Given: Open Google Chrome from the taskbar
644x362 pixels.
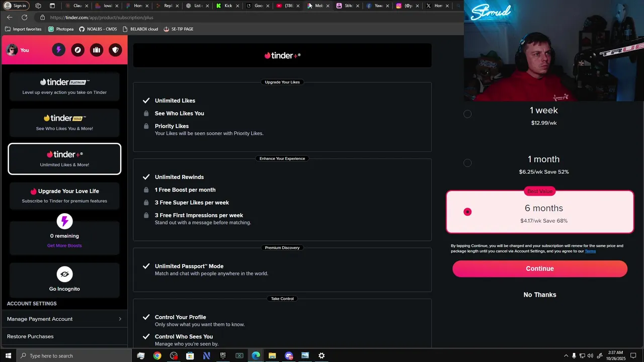Looking at the screenshot, I should [x=157, y=355].
